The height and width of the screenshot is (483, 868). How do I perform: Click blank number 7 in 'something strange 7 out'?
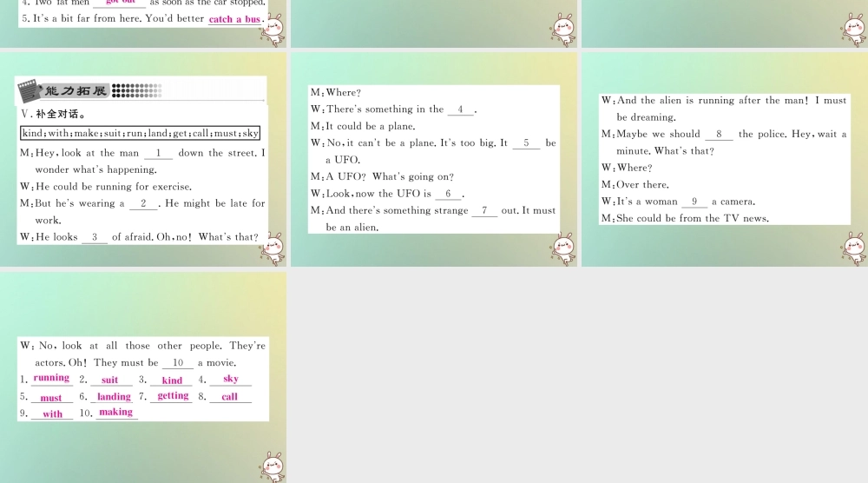pos(484,211)
